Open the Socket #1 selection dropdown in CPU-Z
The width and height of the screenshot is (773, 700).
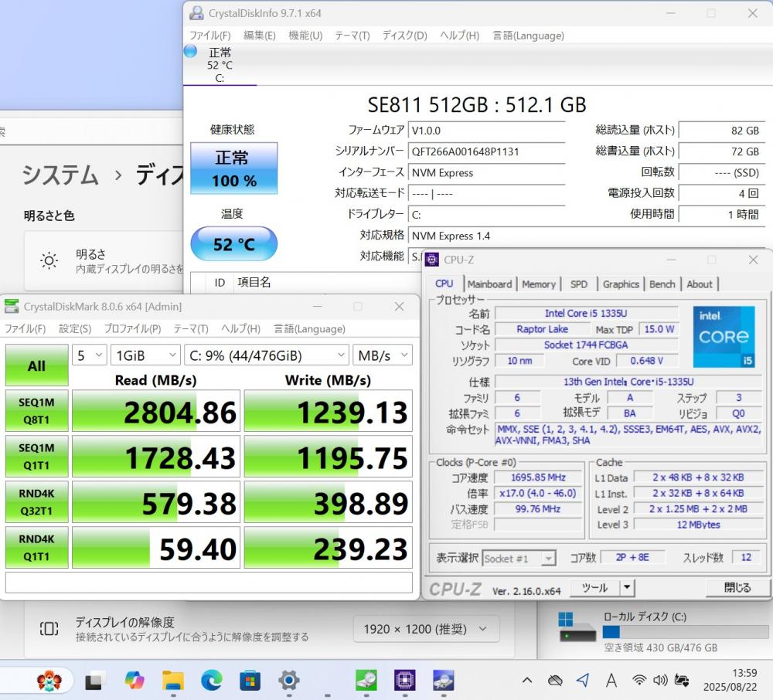[x=519, y=558]
